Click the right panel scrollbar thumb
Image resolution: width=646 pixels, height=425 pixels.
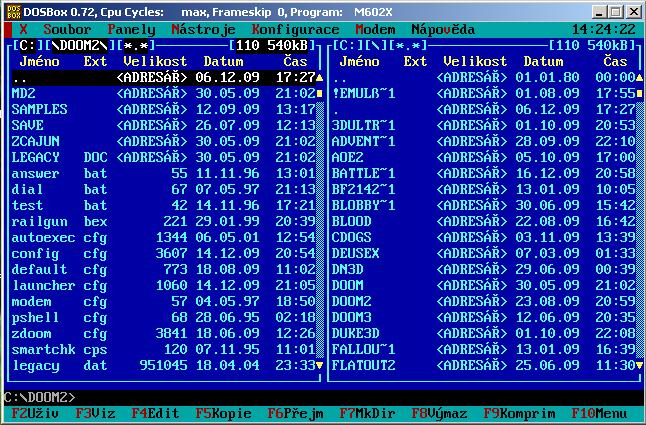click(639, 93)
